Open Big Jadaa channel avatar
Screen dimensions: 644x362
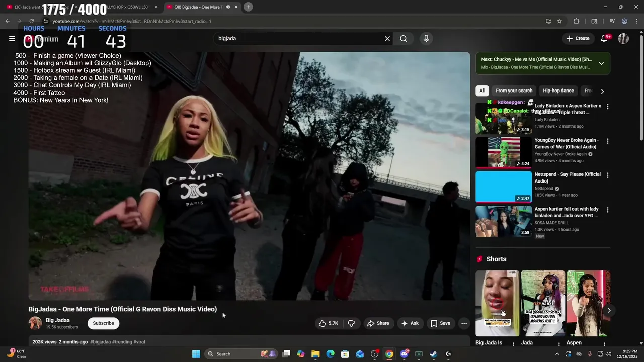click(35, 323)
